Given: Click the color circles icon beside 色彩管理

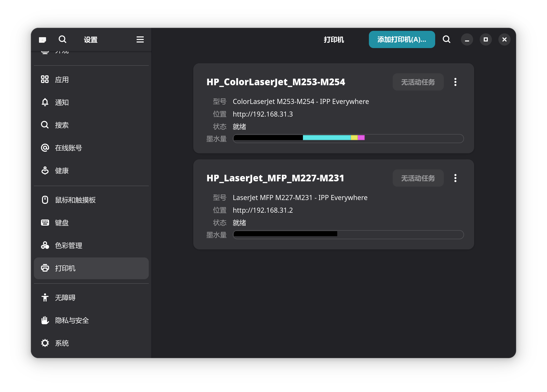Looking at the screenshot, I should click(x=45, y=245).
